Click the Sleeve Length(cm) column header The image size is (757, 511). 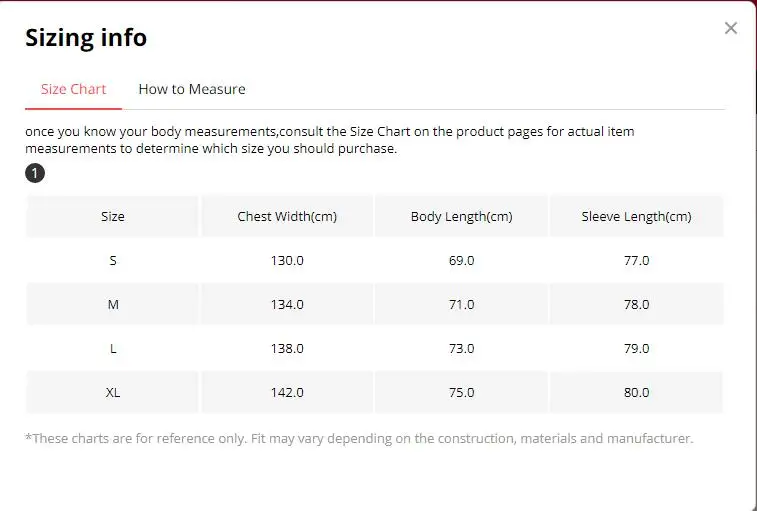[636, 216]
